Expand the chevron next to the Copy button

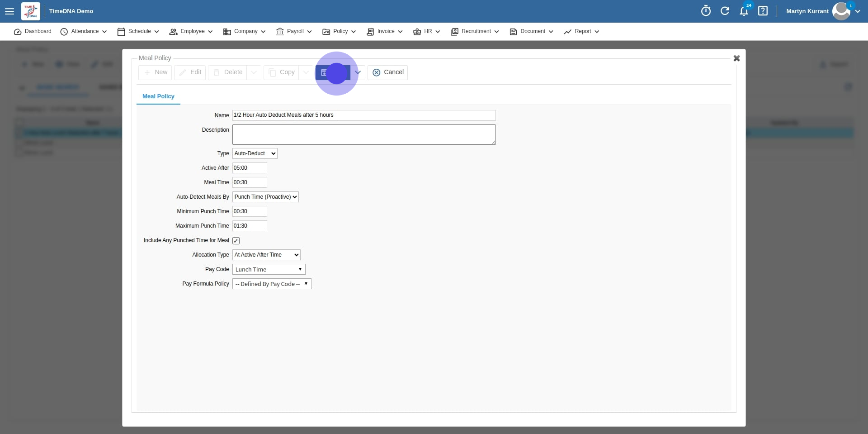[306, 72]
